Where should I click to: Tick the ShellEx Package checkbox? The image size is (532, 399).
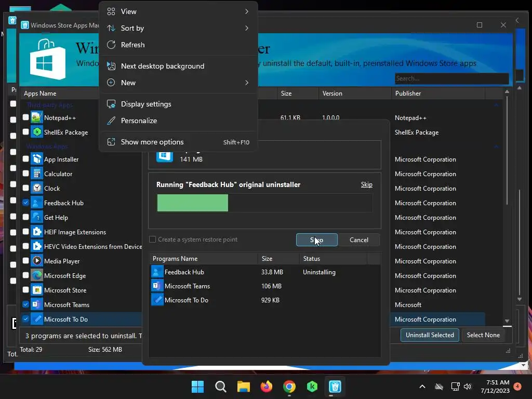click(x=25, y=131)
